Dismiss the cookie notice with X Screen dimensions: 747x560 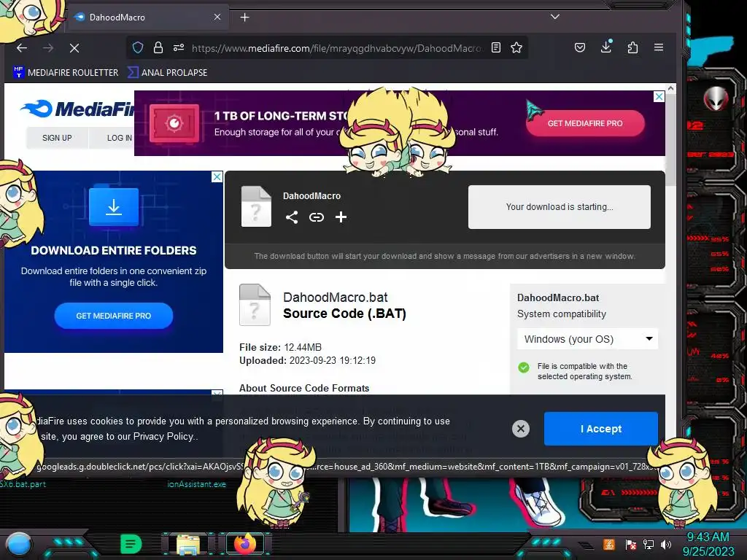point(521,429)
